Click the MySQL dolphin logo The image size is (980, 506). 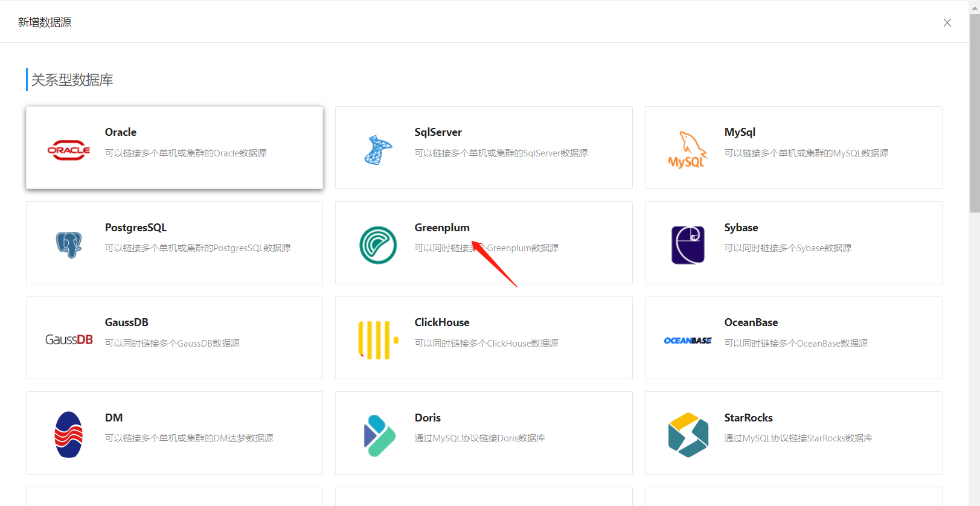coord(687,150)
